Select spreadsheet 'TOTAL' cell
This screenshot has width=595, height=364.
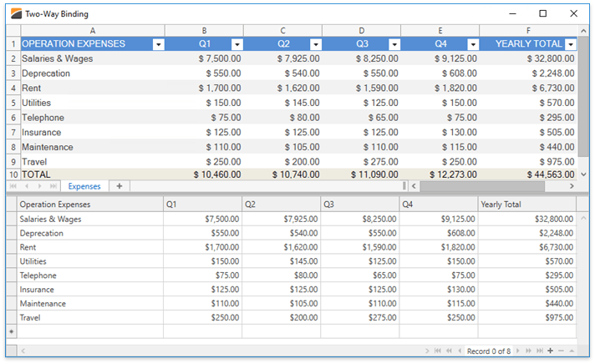point(93,174)
